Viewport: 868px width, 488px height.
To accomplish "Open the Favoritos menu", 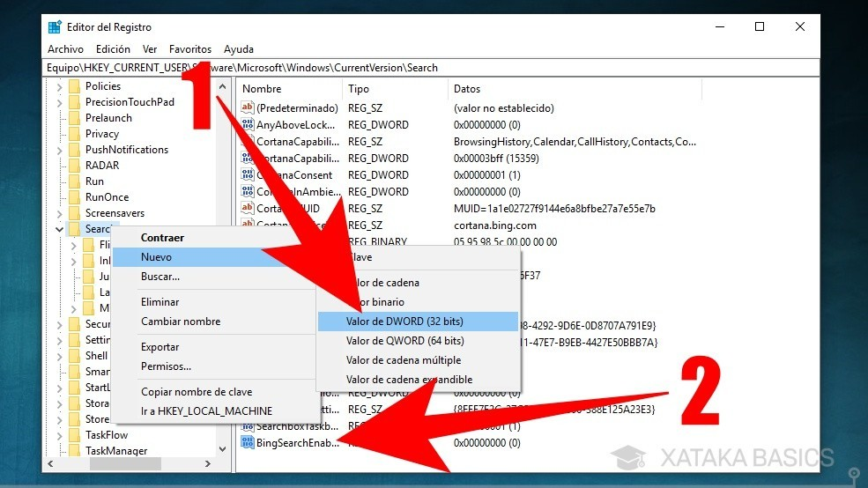I will [189, 49].
